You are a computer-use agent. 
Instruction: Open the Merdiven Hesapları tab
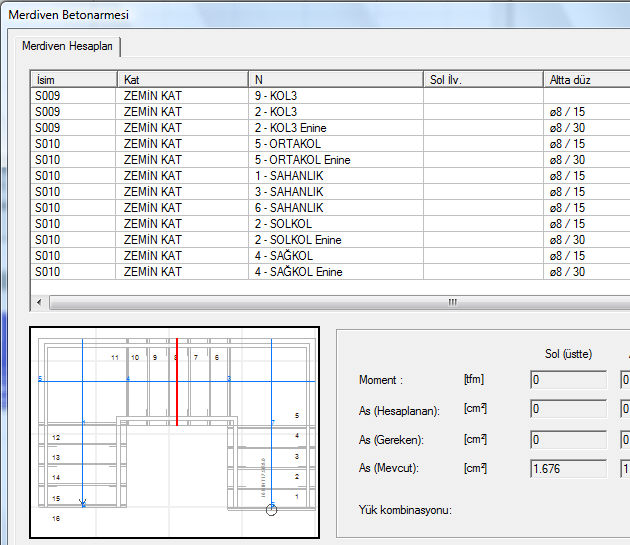click(x=68, y=46)
